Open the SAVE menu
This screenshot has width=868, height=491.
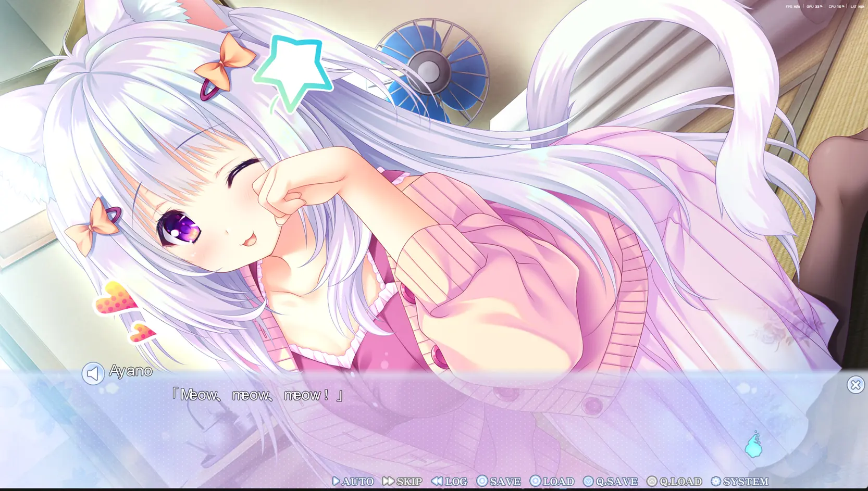click(499, 481)
